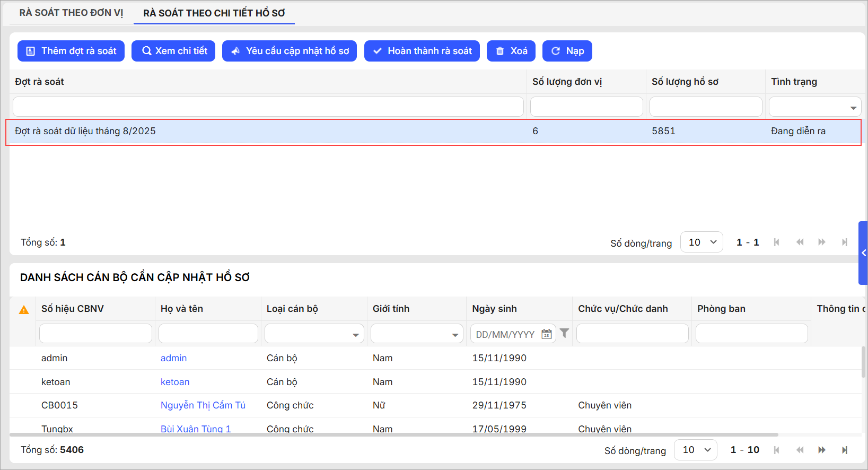
Task: Focus the Số lượng hồ sơ filter field
Action: pos(706,107)
